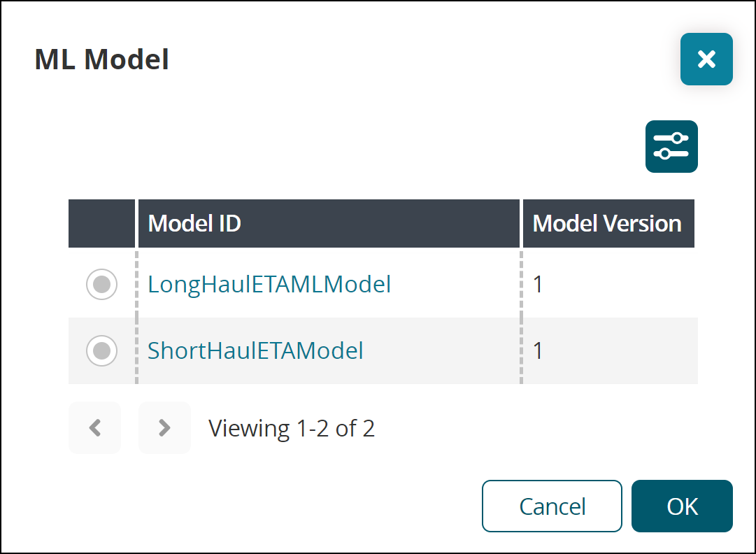Go to the next page arrow
756x554 pixels.
coord(164,427)
